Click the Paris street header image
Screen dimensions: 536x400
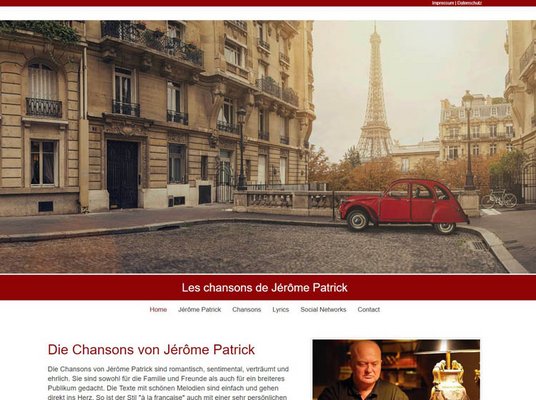268,147
